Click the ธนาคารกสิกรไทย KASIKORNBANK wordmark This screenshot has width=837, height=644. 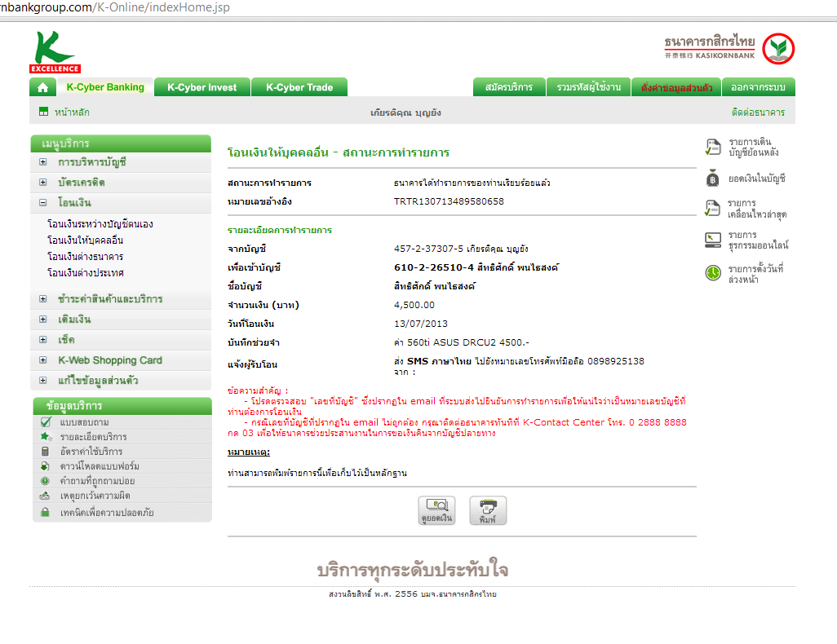[x=710, y=47]
